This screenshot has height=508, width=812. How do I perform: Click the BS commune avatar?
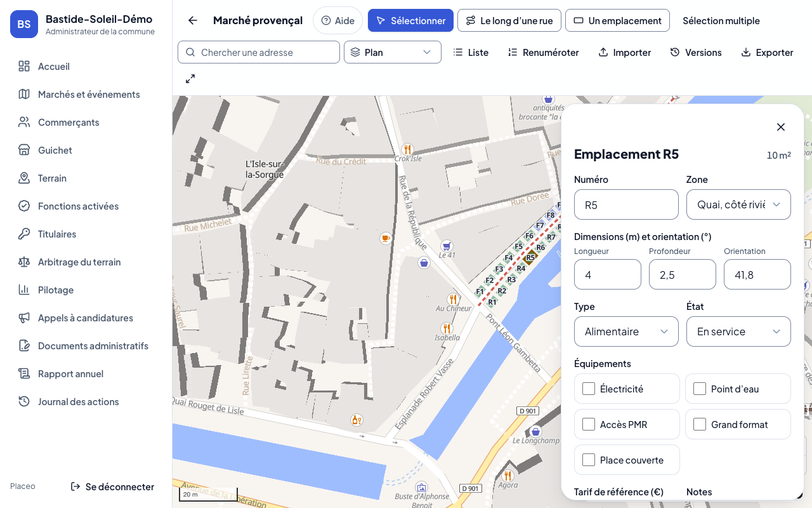pyautogui.click(x=24, y=24)
